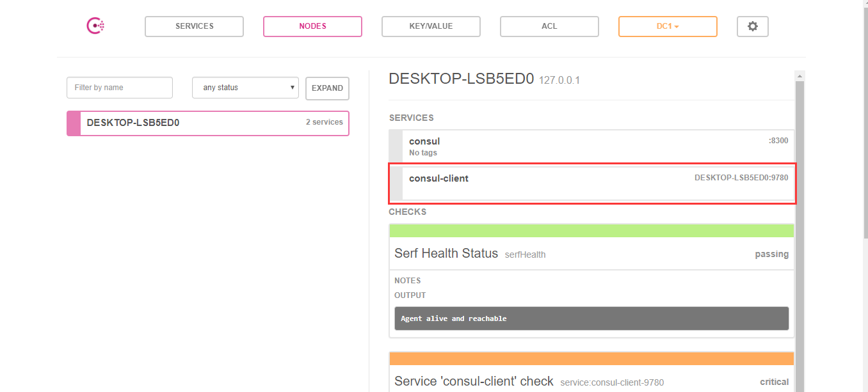Open the ACL tab
The height and width of the screenshot is (392, 868).
(550, 26)
